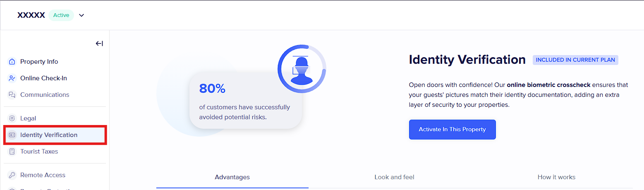Image resolution: width=644 pixels, height=190 pixels.
Task: Open the How it works tab
Action: [556, 177]
